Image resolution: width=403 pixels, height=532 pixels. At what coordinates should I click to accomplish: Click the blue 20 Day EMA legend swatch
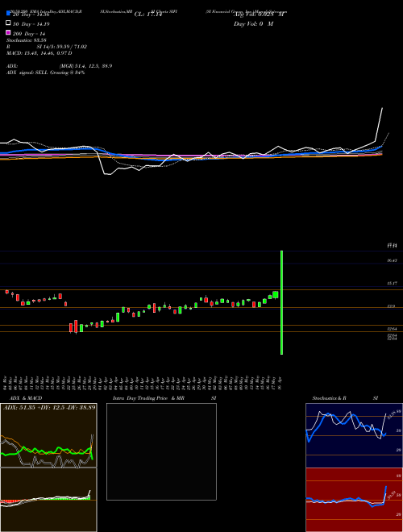click(8, 13)
